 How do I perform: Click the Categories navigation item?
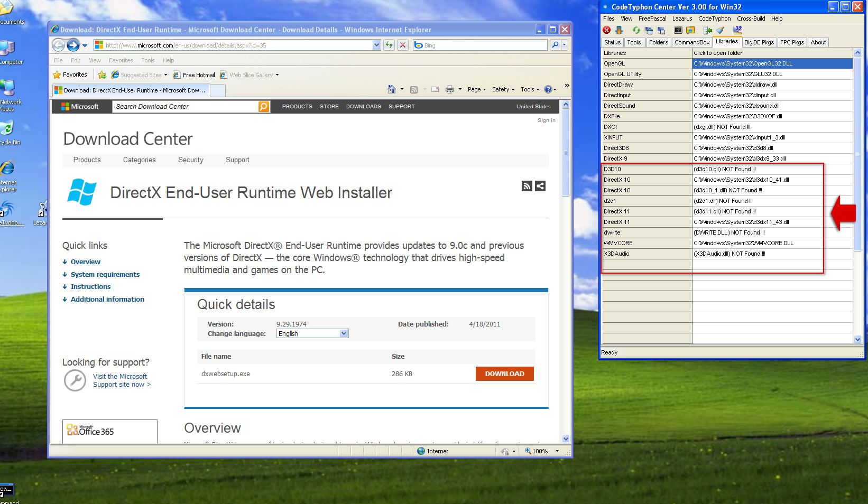tap(139, 160)
